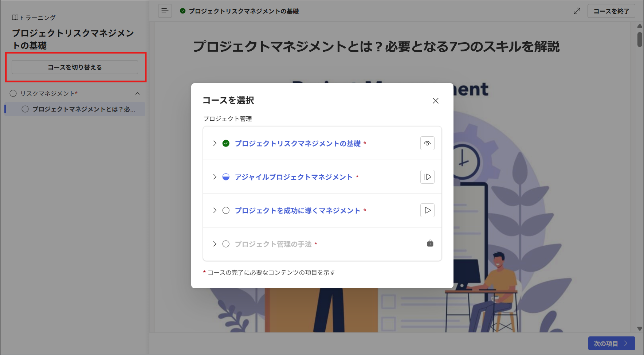644x355 pixels.
Task: Click the footnote コースの完了に必要なコンテンツの項目を示す
Action: [x=271, y=273]
